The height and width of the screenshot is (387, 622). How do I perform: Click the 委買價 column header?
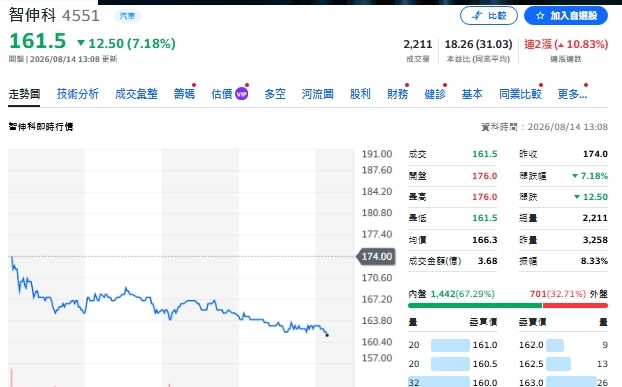pyautogui.click(x=483, y=322)
